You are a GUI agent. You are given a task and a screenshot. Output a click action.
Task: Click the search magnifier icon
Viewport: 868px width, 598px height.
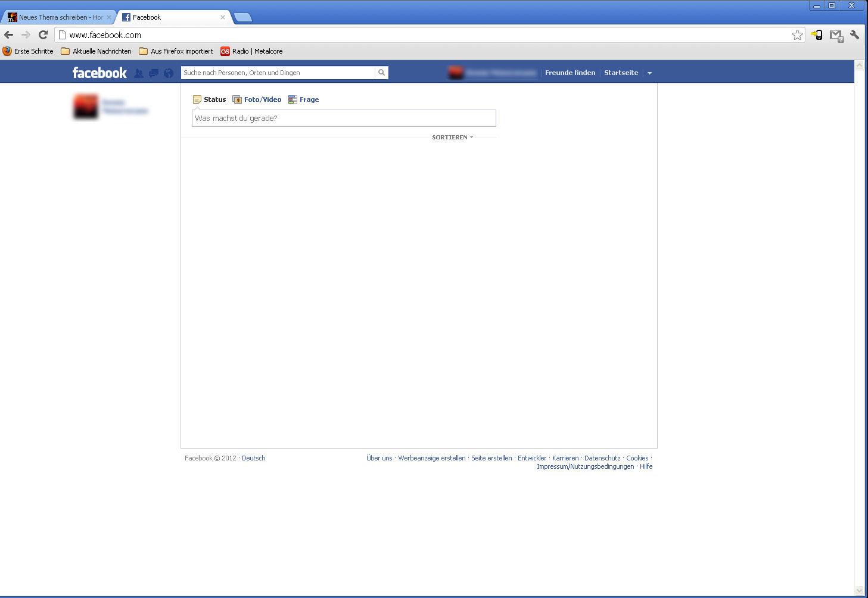click(x=381, y=72)
